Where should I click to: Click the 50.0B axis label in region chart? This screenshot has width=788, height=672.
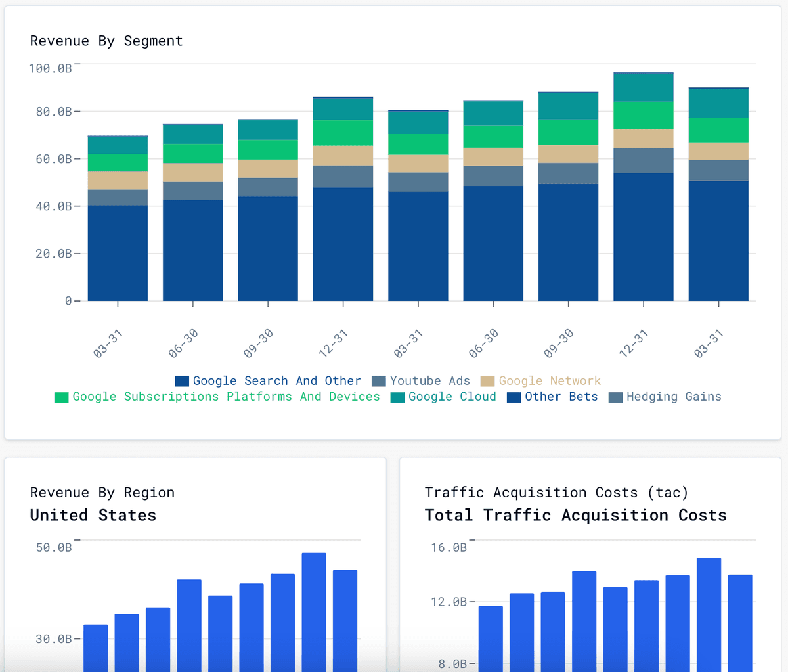(54, 547)
